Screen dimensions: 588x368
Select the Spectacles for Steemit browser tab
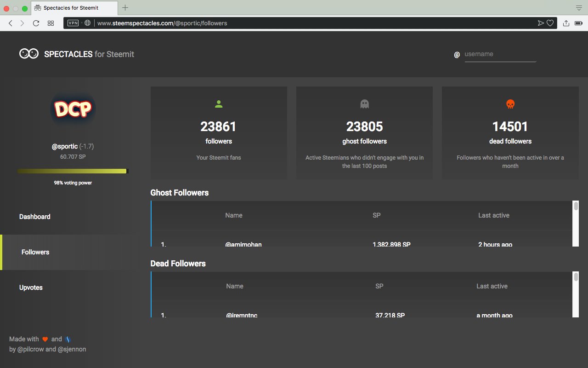click(x=75, y=8)
